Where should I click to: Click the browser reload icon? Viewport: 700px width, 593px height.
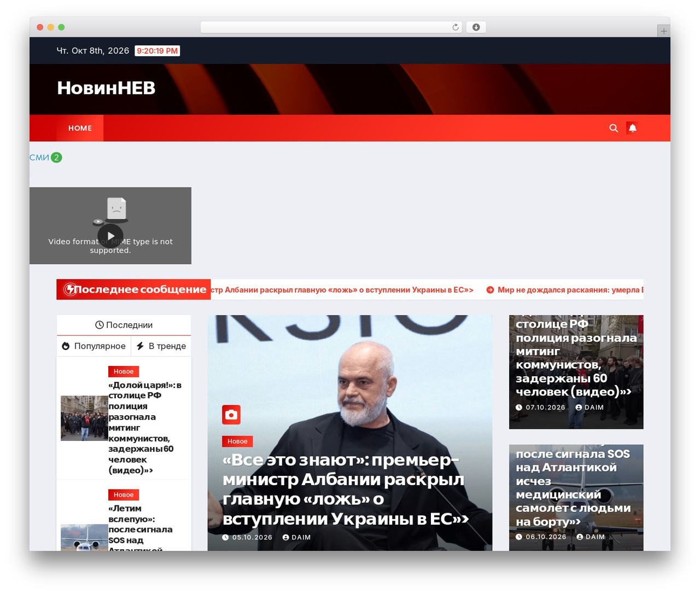coord(456,27)
